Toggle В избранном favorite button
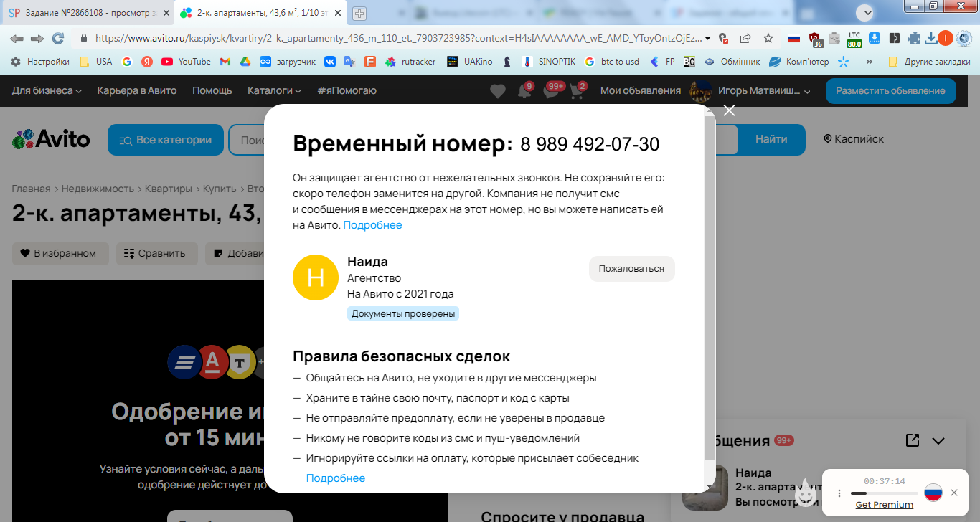980x522 pixels. (x=60, y=253)
